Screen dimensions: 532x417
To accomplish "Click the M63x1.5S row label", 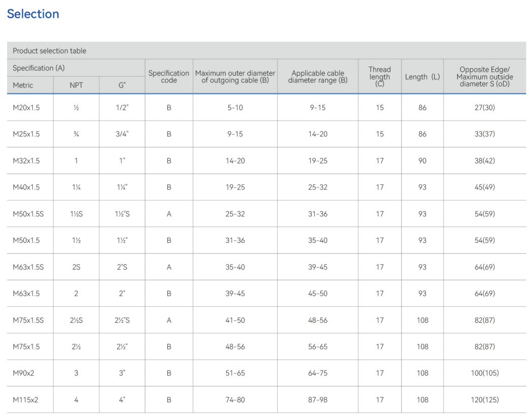I will tap(28, 267).
